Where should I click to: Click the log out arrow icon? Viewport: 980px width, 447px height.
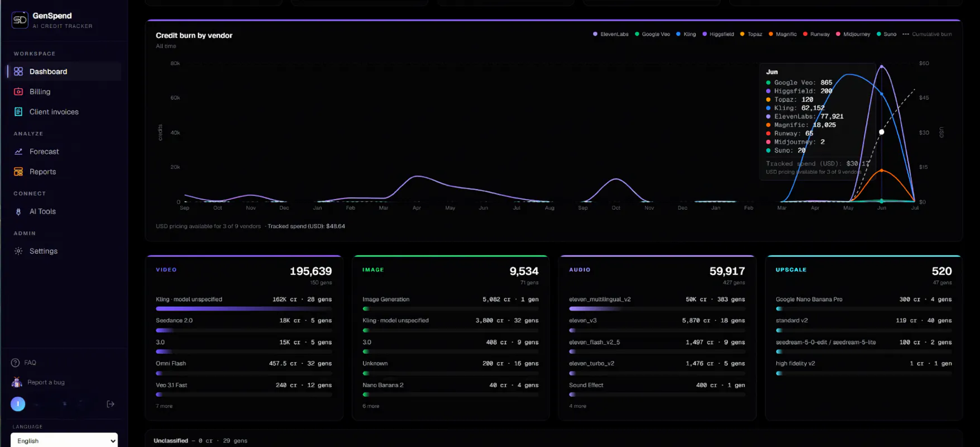point(111,404)
